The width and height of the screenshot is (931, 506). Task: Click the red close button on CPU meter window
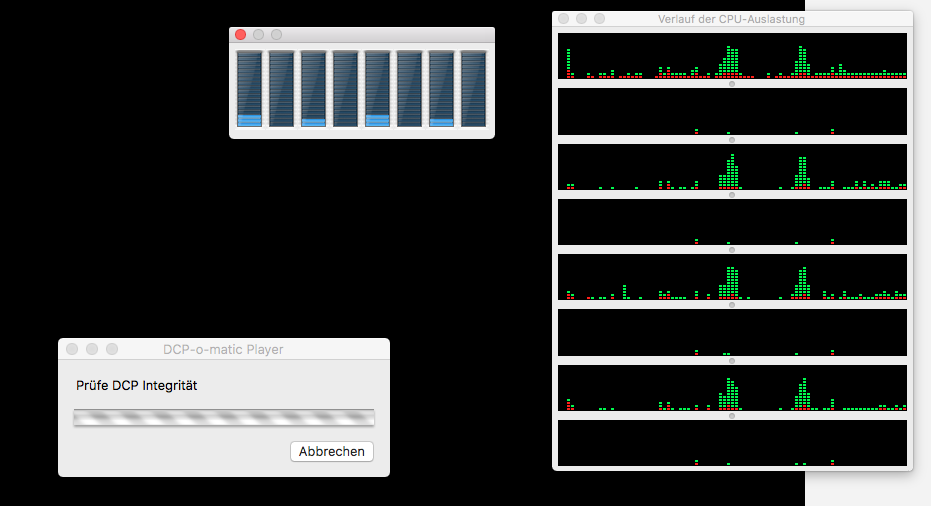point(240,35)
